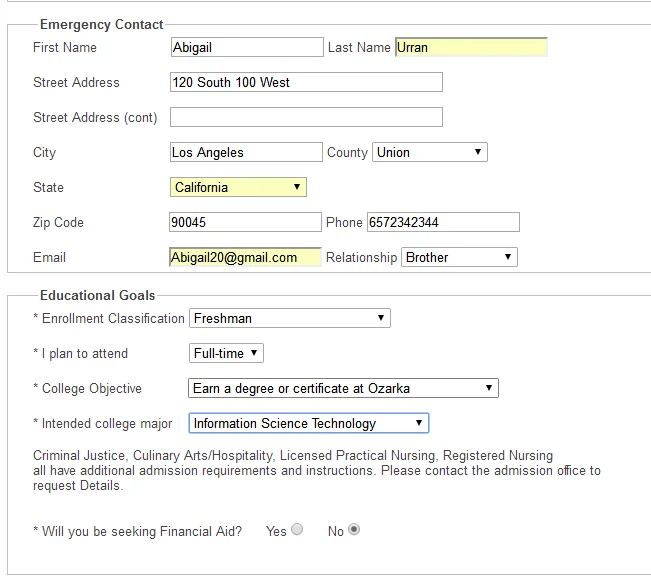The width and height of the screenshot is (651, 576).
Task: Click the Phone number input field
Action: coord(443,222)
